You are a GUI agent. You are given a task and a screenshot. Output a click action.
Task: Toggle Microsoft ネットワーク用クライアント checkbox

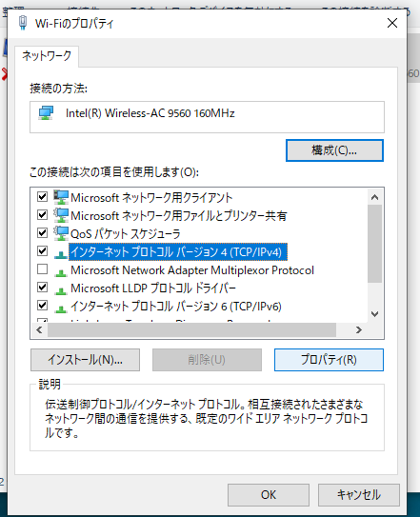[x=42, y=197]
